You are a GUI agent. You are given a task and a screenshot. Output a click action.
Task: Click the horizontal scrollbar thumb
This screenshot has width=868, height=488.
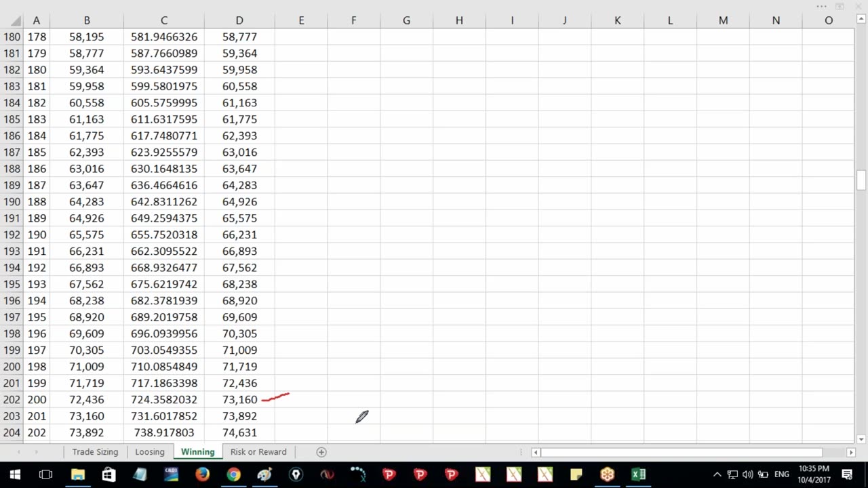682,452
